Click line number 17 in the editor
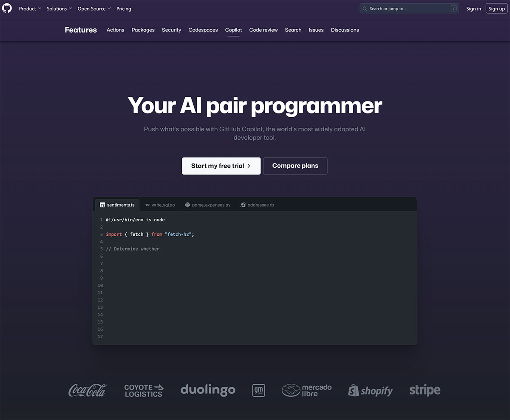This screenshot has height=420, width=510. pyautogui.click(x=100, y=337)
